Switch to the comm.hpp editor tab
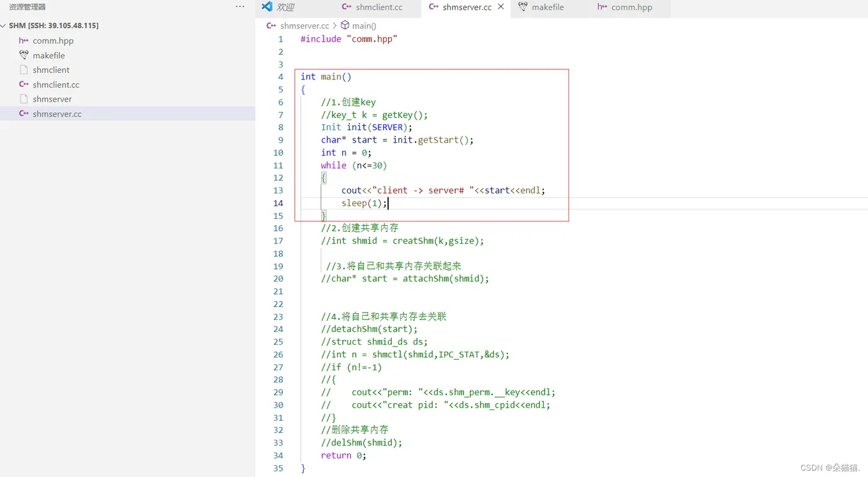The width and height of the screenshot is (868, 477). tap(632, 7)
